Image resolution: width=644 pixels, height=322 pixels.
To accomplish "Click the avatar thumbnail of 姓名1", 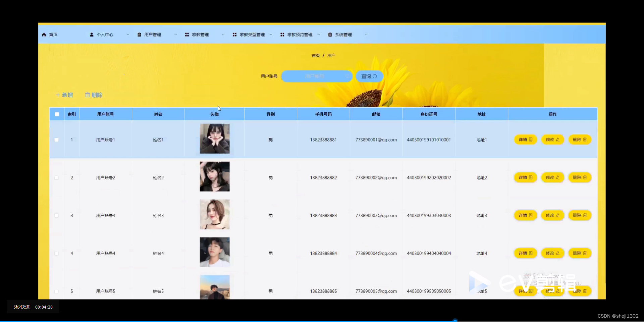I will tap(215, 139).
